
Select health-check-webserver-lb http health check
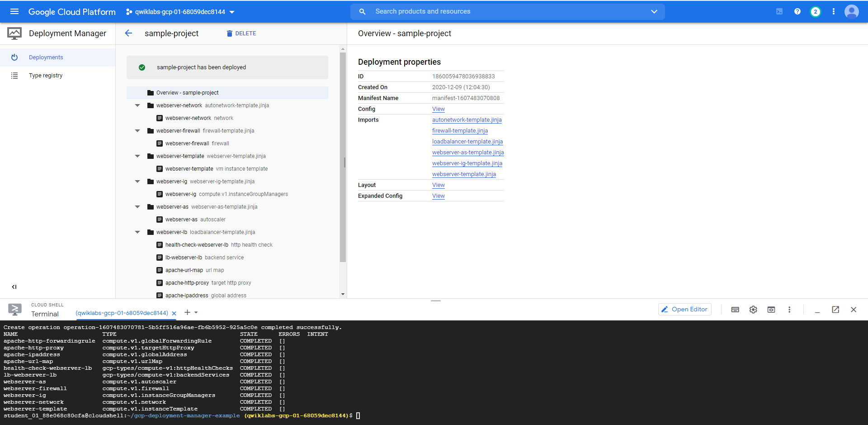point(214,245)
